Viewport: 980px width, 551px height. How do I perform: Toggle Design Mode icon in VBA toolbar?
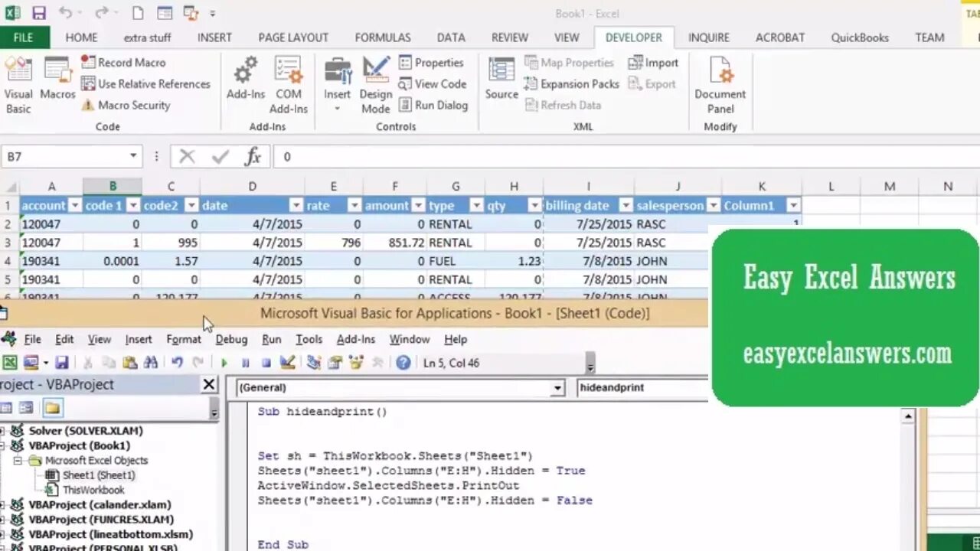(288, 363)
